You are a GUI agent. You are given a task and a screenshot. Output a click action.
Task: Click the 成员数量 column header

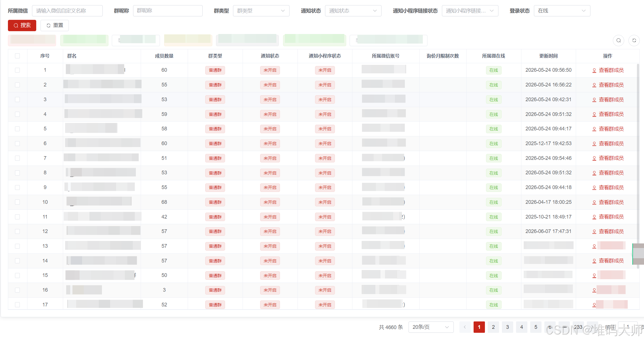164,56
